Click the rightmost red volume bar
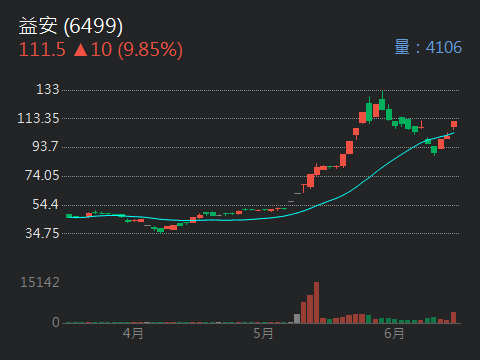480x360 pixels. [x=454, y=318]
